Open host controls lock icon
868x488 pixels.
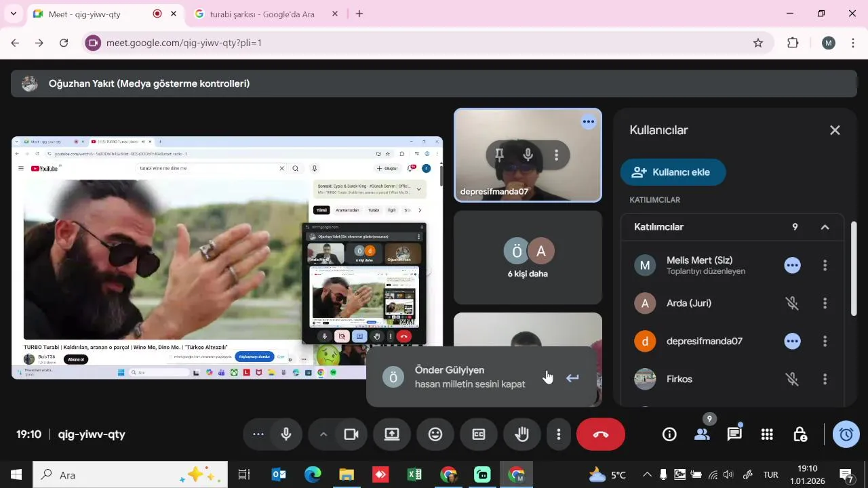tap(800, 434)
